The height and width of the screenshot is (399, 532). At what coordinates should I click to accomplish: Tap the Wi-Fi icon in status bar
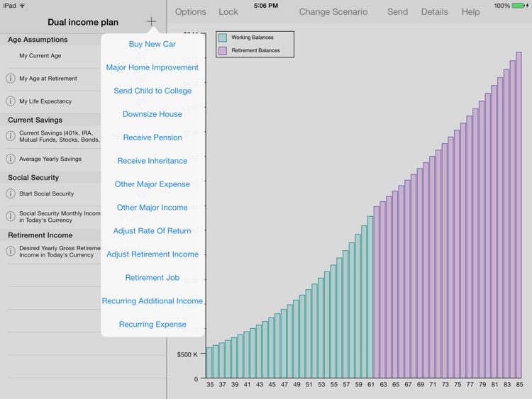[23, 6]
